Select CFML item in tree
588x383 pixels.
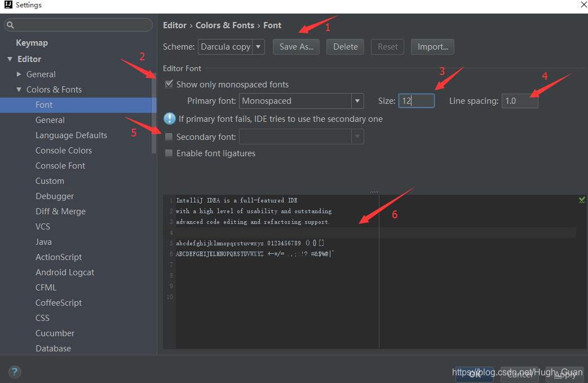(x=46, y=288)
